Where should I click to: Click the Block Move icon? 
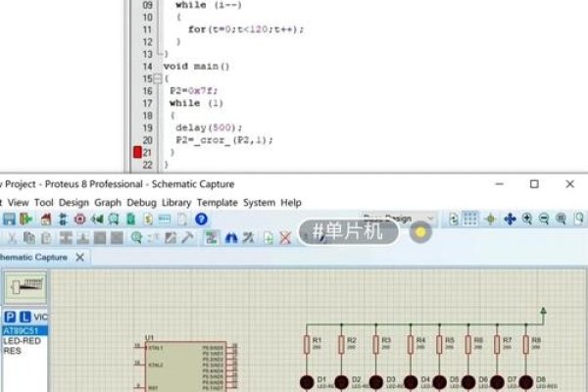point(83,238)
